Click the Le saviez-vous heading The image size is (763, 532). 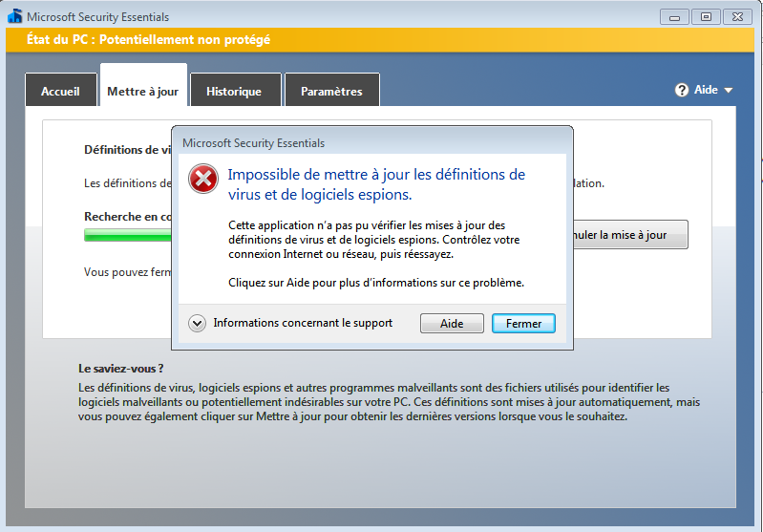click(120, 368)
